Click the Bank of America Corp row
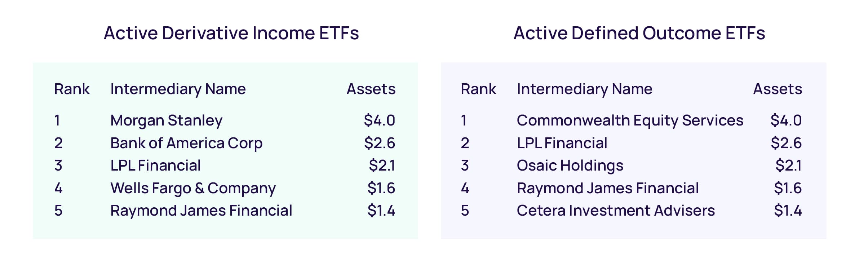The width and height of the screenshot is (868, 269). [186, 143]
